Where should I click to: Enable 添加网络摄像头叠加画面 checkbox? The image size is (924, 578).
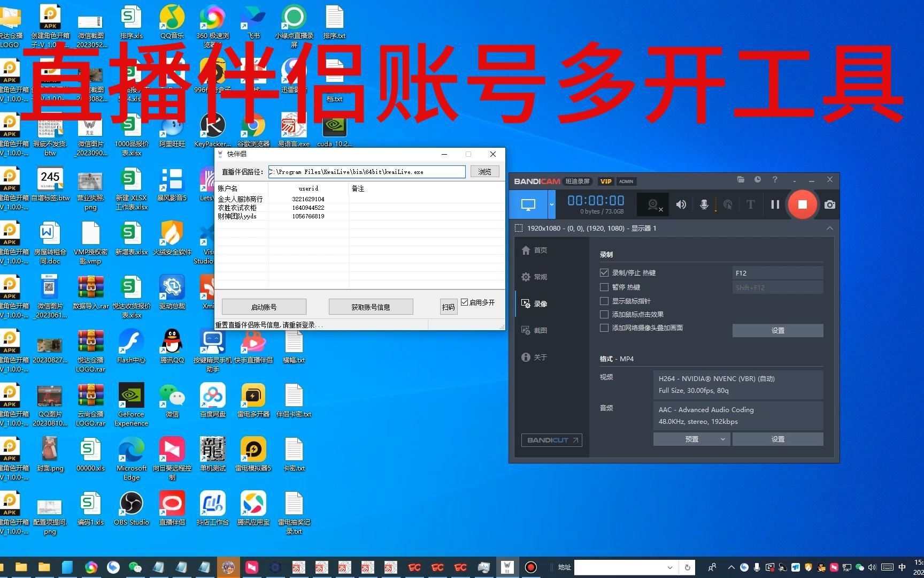(x=604, y=328)
